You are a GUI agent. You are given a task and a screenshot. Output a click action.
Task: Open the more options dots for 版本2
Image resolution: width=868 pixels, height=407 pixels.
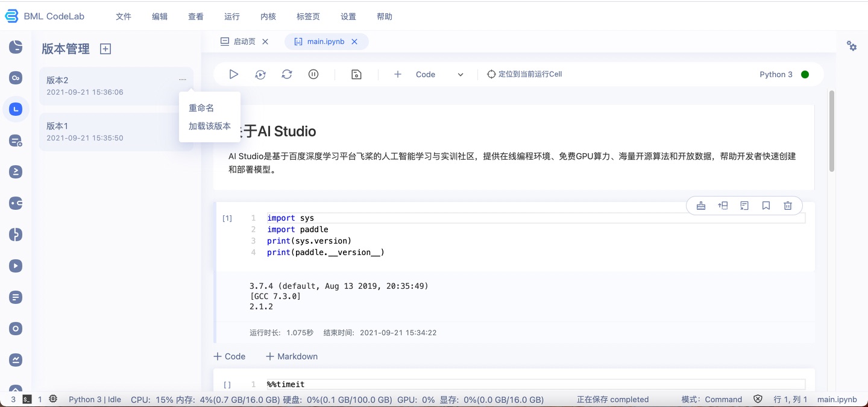tap(183, 80)
